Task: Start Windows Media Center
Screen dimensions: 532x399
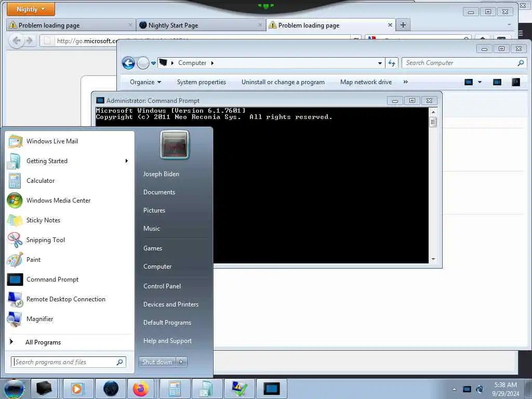Action: 70,200
